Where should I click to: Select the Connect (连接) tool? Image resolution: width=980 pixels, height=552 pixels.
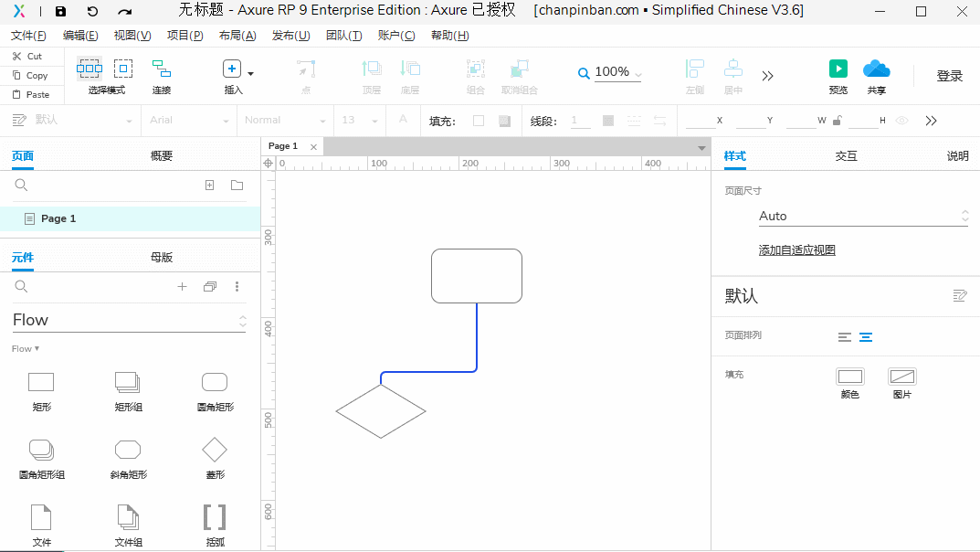coord(162,69)
